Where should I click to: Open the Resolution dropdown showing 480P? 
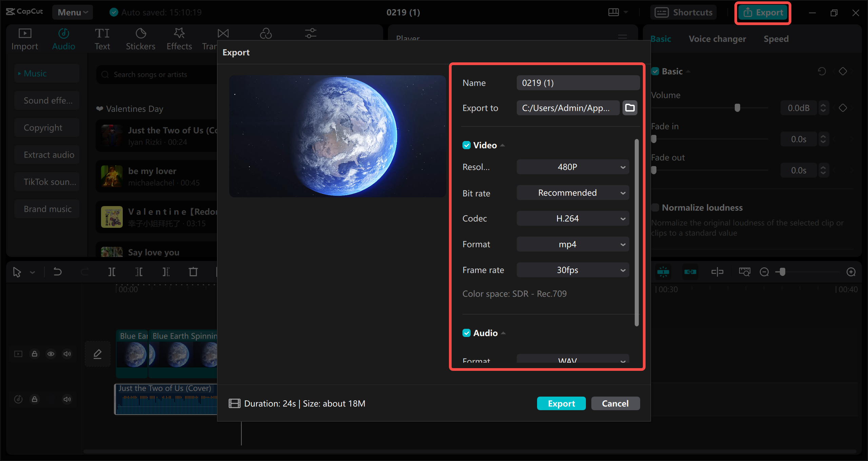pyautogui.click(x=573, y=167)
